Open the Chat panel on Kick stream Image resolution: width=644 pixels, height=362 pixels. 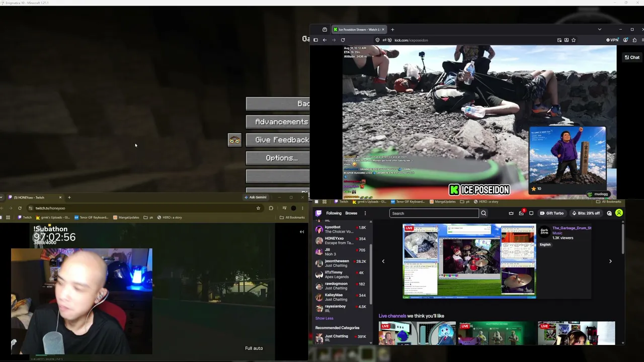pyautogui.click(x=632, y=57)
